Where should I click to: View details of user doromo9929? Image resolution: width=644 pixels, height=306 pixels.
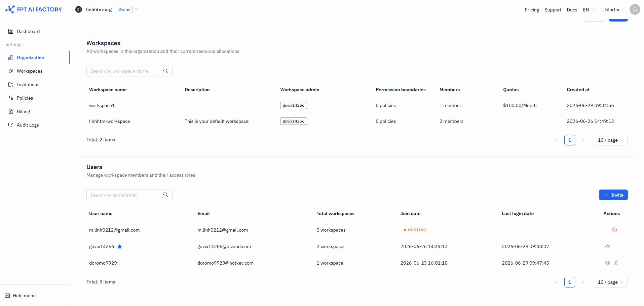pyautogui.click(x=607, y=263)
